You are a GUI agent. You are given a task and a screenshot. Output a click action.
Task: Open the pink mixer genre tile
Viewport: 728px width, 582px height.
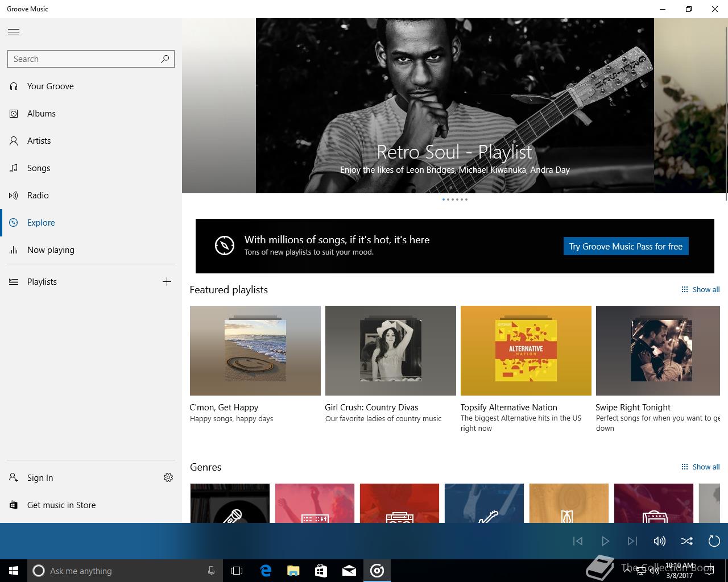[x=315, y=503]
